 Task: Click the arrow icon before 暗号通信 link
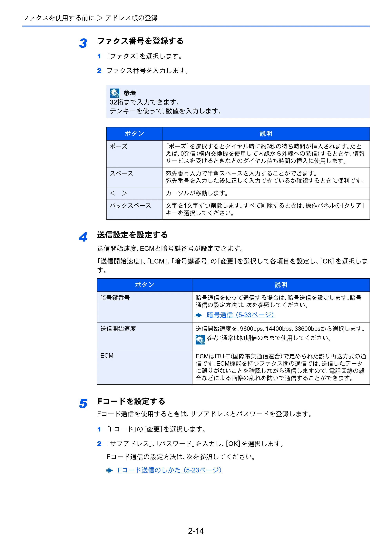199,315
